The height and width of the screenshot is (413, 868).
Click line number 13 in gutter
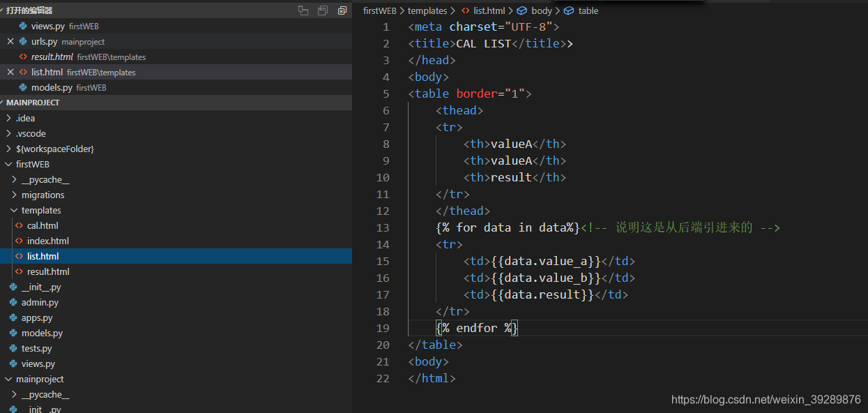[x=383, y=227]
